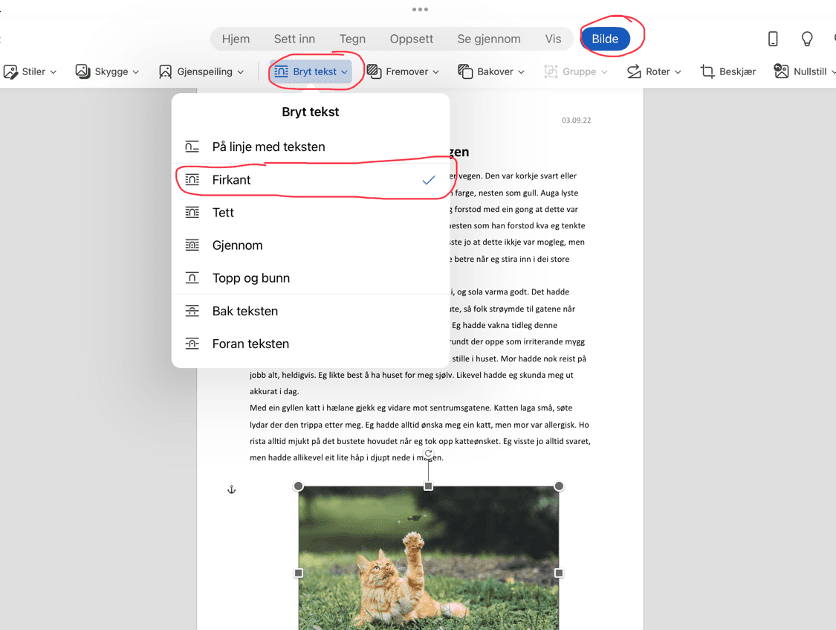Collapse the Bryt tekst toolbar dropdown
The image size is (836, 630).
point(311,71)
